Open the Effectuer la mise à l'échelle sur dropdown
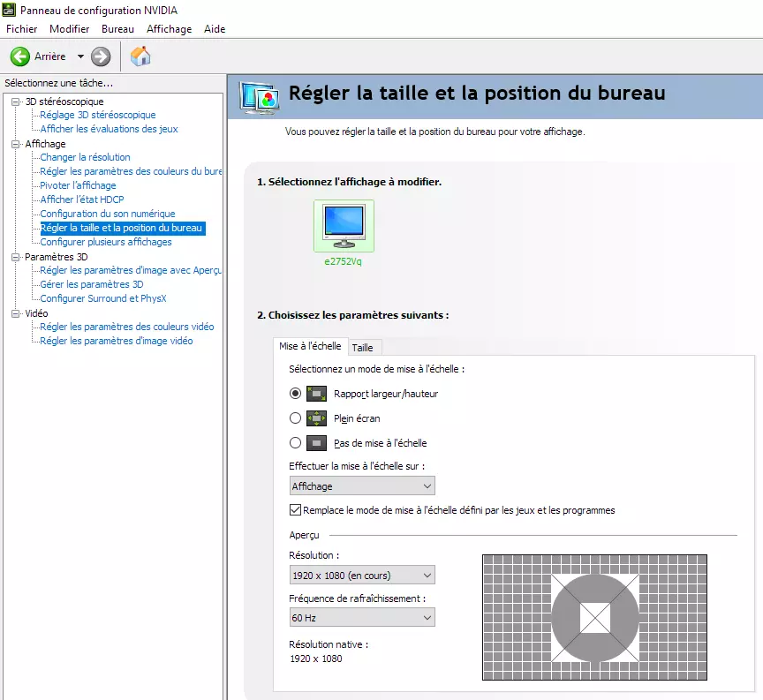 [x=362, y=486]
